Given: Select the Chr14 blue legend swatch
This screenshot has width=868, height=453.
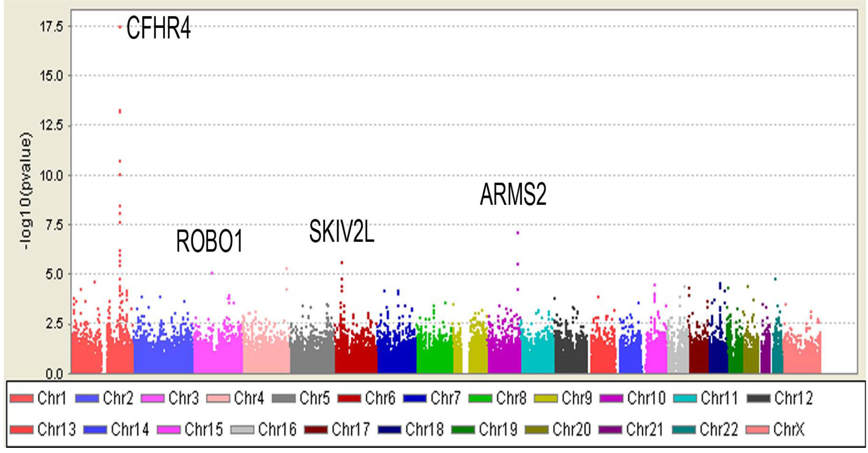Looking at the screenshot, I should pyautogui.click(x=95, y=430).
